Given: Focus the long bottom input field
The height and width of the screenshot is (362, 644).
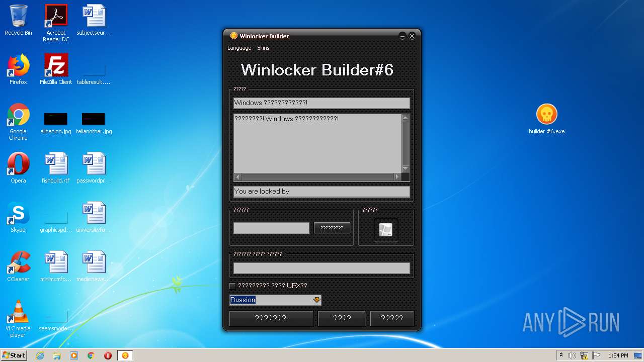Looking at the screenshot, I should [x=321, y=268].
